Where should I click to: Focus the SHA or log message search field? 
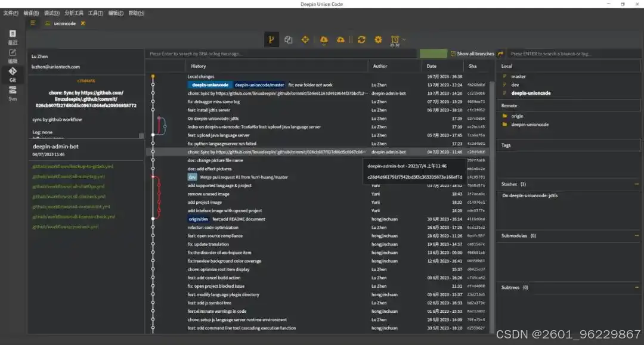[x=281, y=54]
